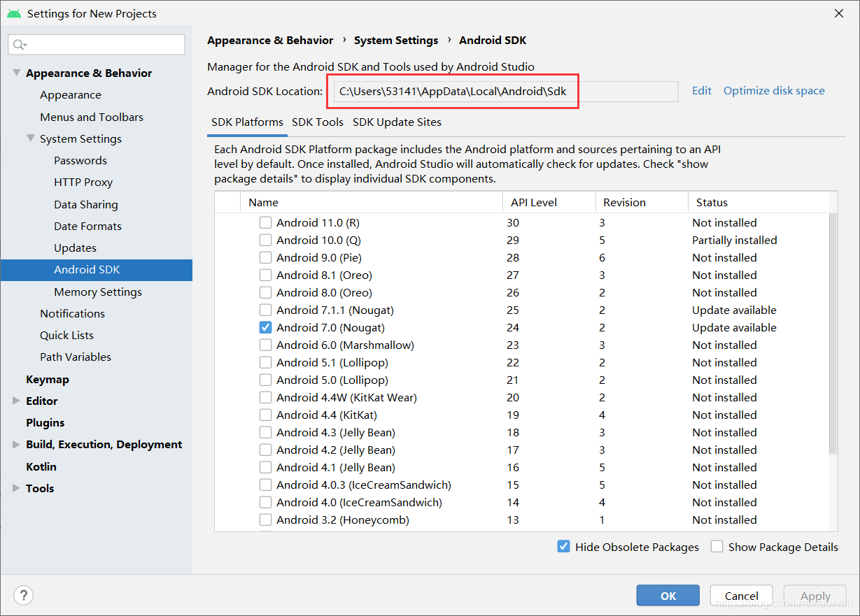Open the Keymap settings page
The width and height of the screenshot is (860, 616).
48,380
